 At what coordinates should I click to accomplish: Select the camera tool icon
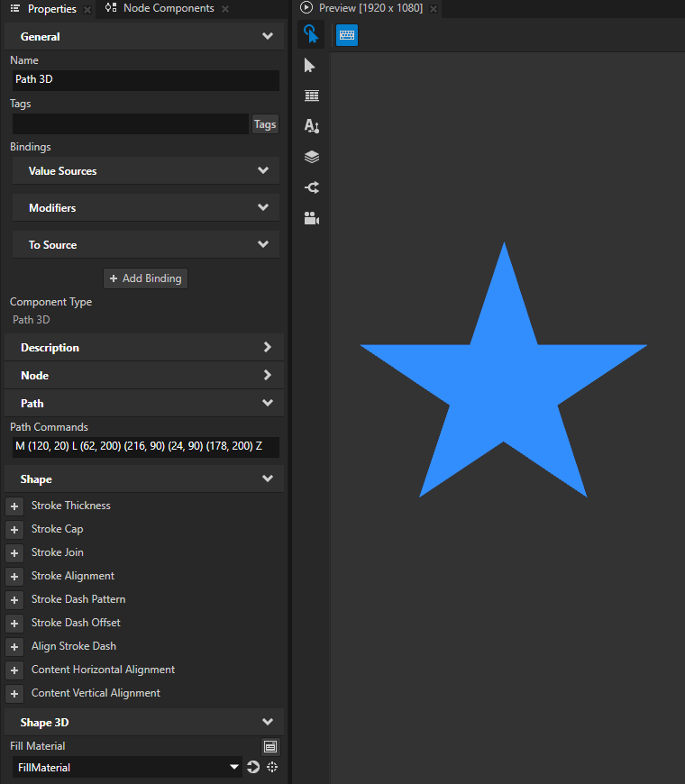pos(312,218)
